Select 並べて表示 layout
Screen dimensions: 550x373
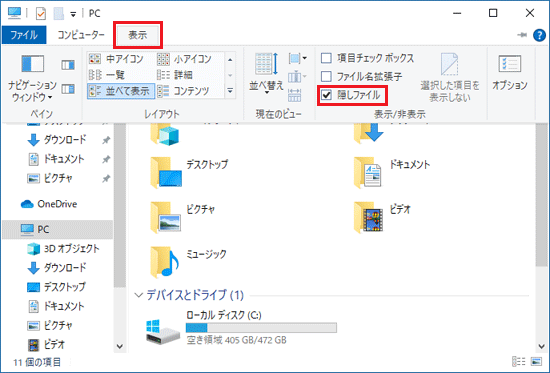point(121,91)
